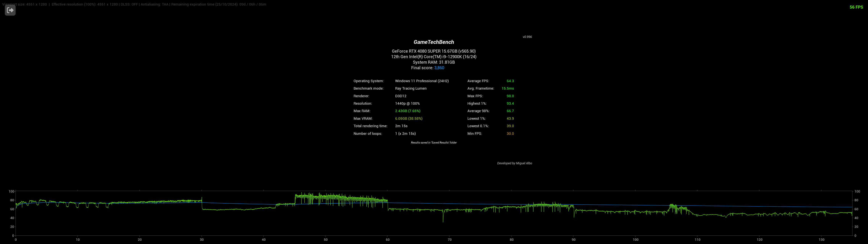Select the 43.9 lowest 1% value

(510, 119)
